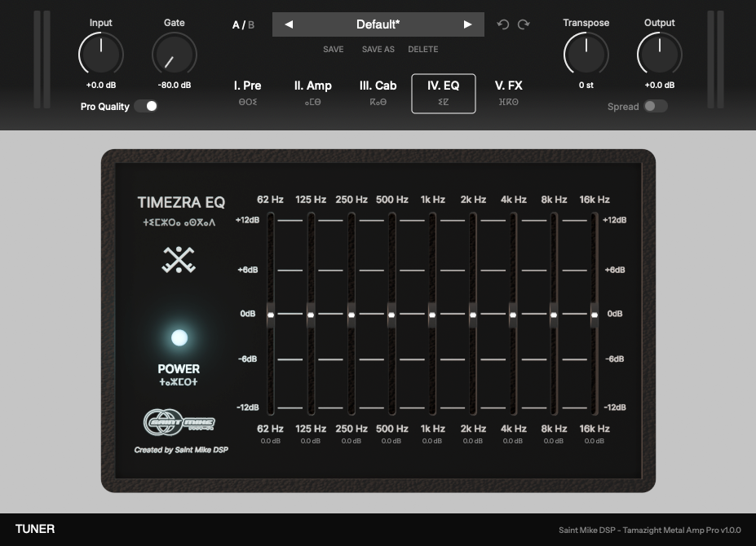The width and height of the screenshot is (756, 546).
Task: Click the crossed-tools emblem on the EQ panel
Action: (x=179, y=259)
